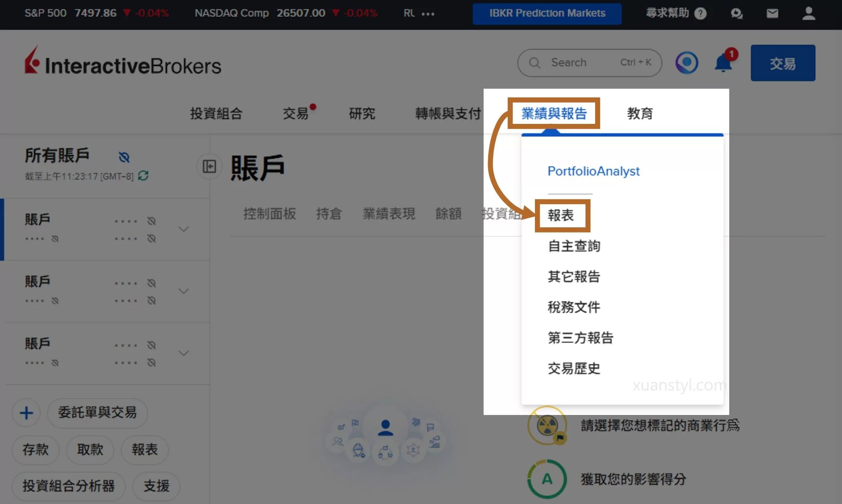This screenshot has height=504, width=842.
Task: Open the circular AI assistant icon
Action: [687, 63]
